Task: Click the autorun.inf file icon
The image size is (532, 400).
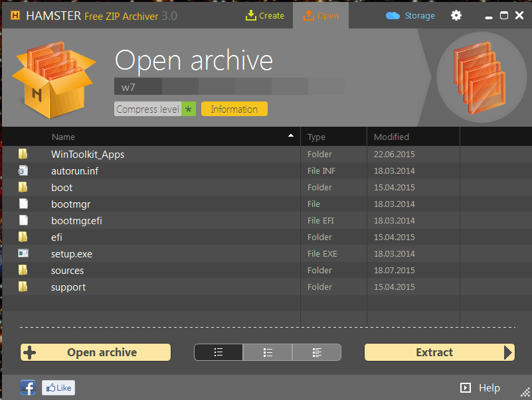Action: pos(23,170)
